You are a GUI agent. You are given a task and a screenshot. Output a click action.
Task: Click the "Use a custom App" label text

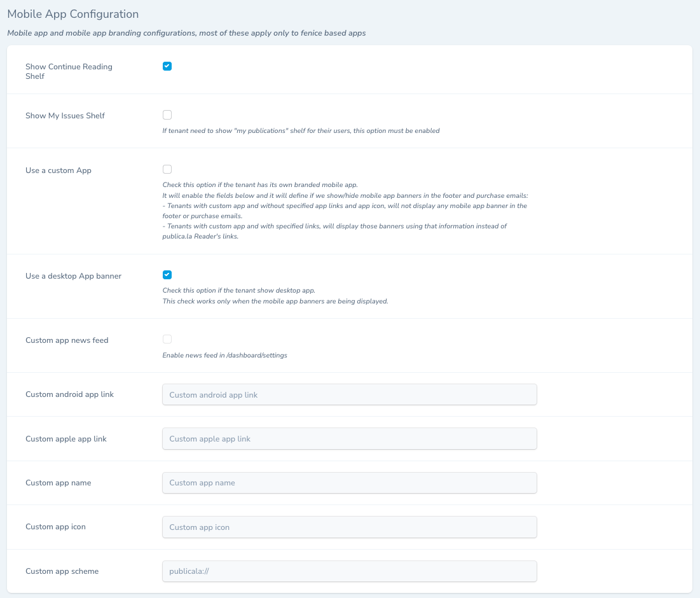(x=58, y=170)
